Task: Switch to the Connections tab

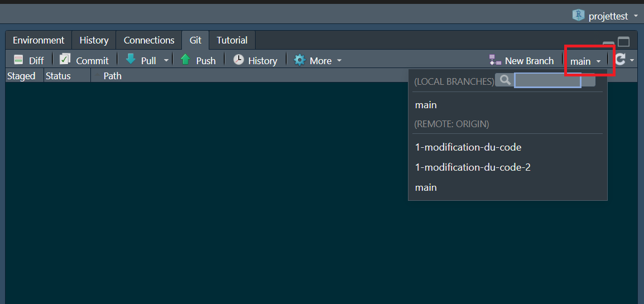Action: point(149,40)
